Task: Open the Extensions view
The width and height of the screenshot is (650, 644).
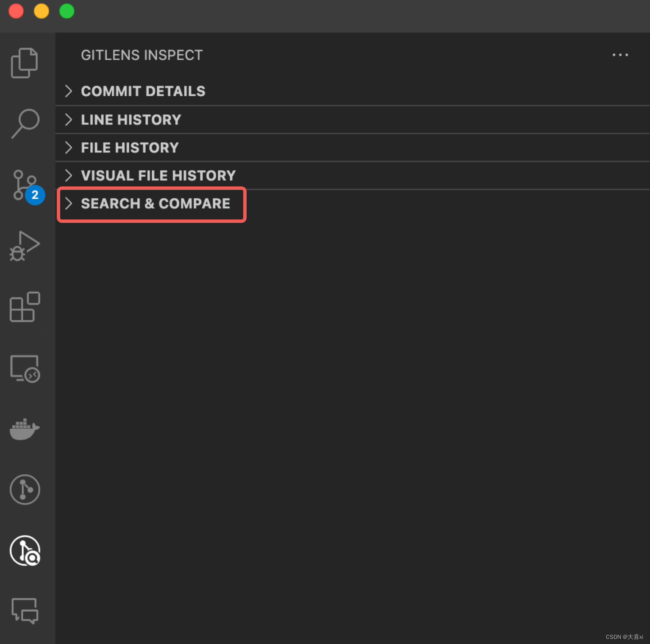Action: 25,307
